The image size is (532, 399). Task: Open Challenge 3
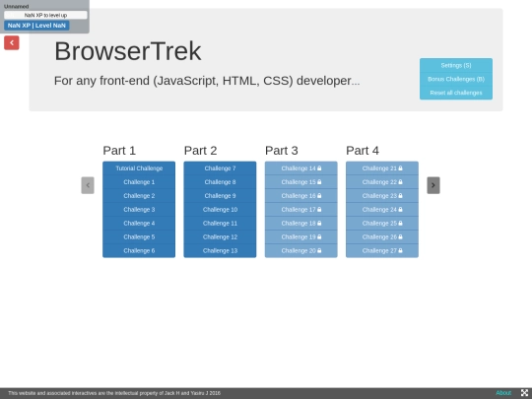pyautogui.click(x=139, y=209)
